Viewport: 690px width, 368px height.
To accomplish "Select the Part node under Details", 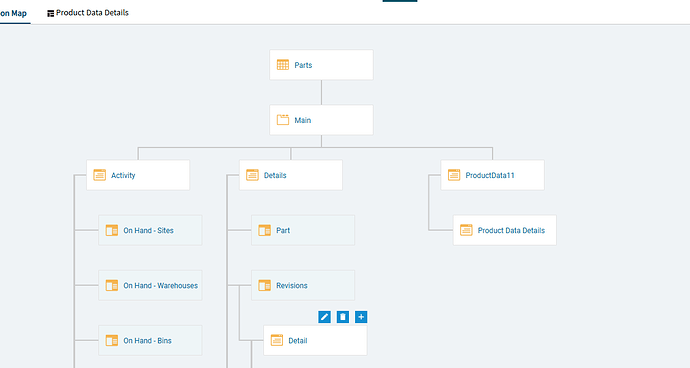I will coord(303,230).
